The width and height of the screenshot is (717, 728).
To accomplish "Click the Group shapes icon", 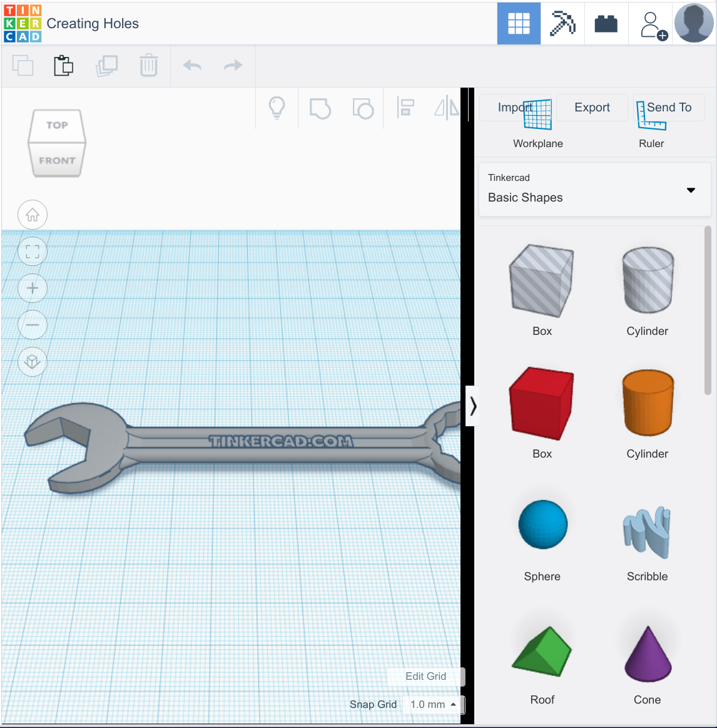I will pyautogui.click(x=320, y=109).
